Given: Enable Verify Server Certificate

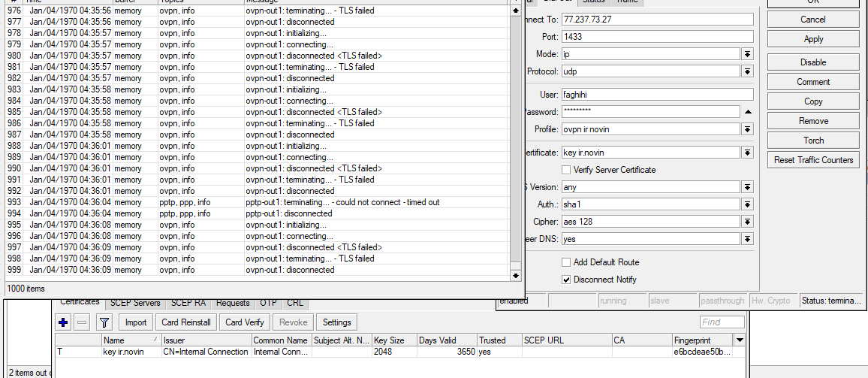Looking at the screenshot, I should pos(565,170).
